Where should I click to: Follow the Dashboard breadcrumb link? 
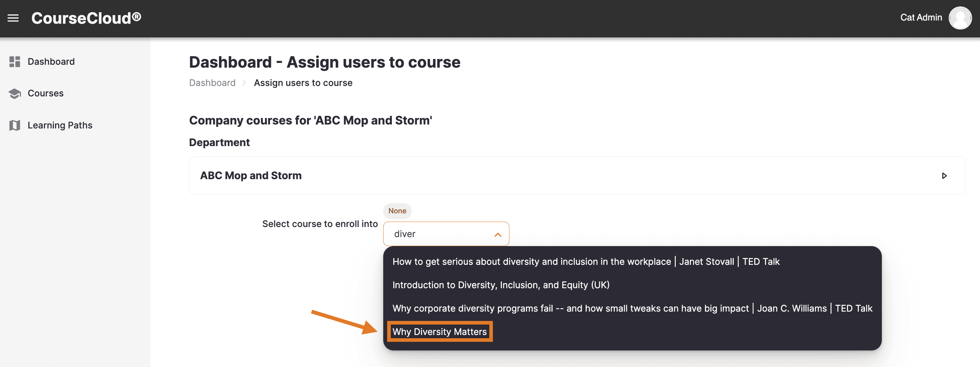tap(212, 83)
